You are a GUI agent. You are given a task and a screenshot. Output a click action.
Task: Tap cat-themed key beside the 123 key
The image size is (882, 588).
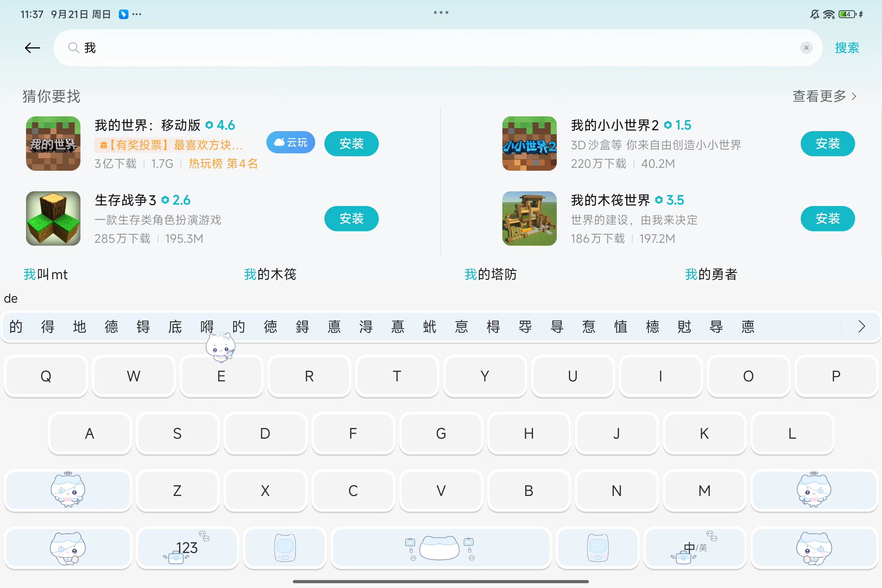(x=68, y=548)
